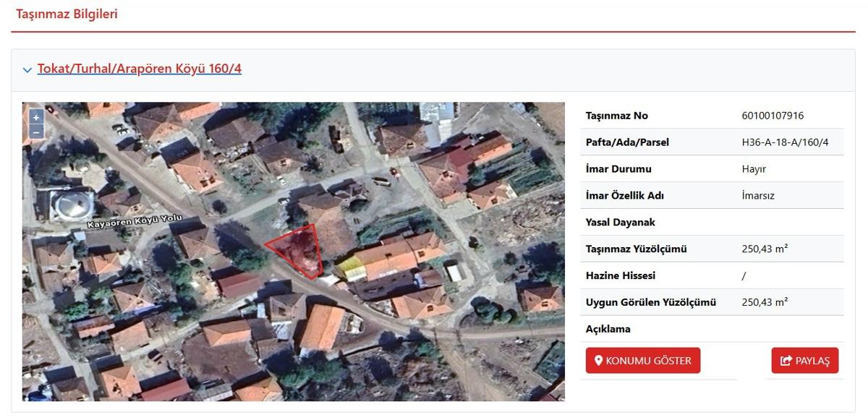The image size is (868, 417).
Task: Zoom in on the satellite map
Action: [x=35, y=117]
